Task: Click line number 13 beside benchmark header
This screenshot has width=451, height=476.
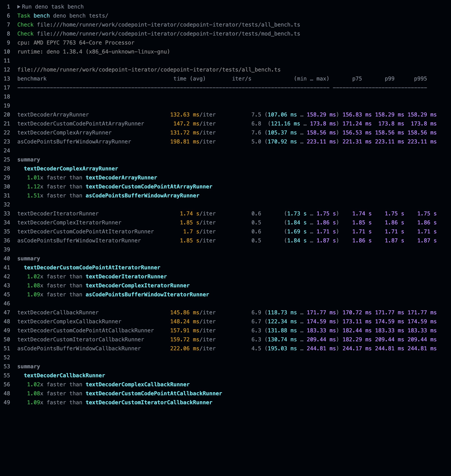Action: (x=7, y=79)
